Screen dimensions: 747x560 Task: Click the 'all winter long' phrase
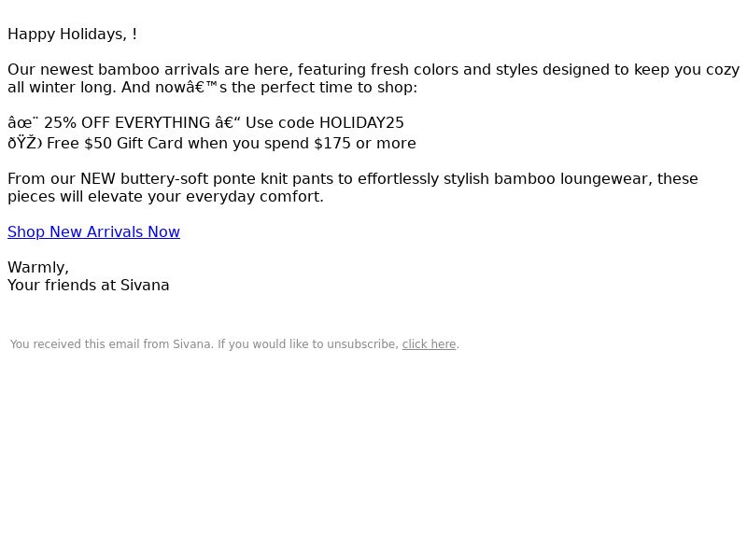(62, 88)
